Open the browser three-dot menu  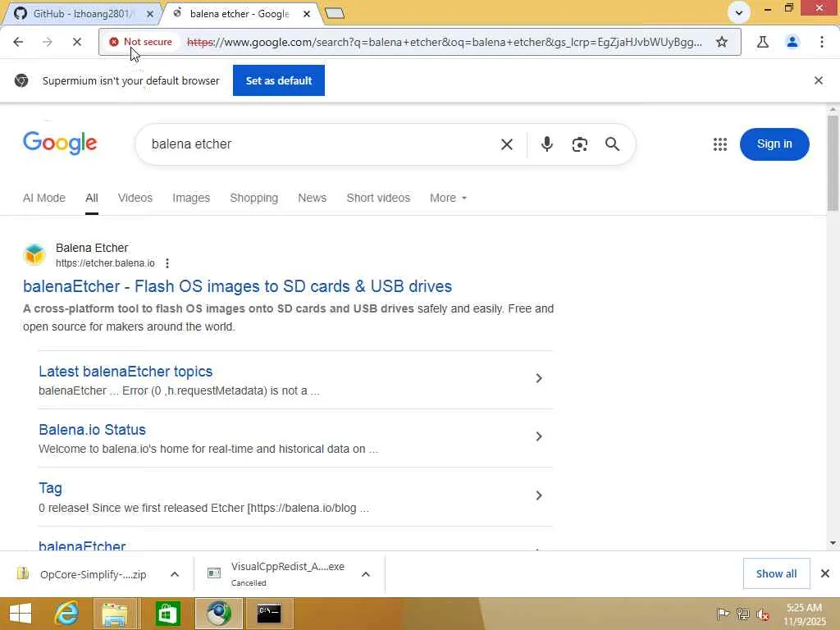tap(822, 42)
